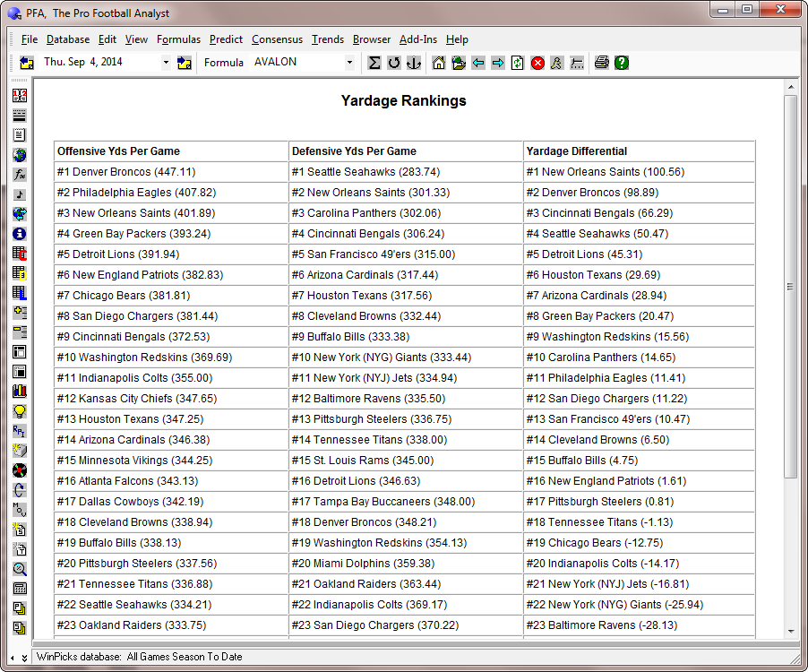Open the Add-Ins menu
Screen dimensions: 808x672
click(418, 39)
